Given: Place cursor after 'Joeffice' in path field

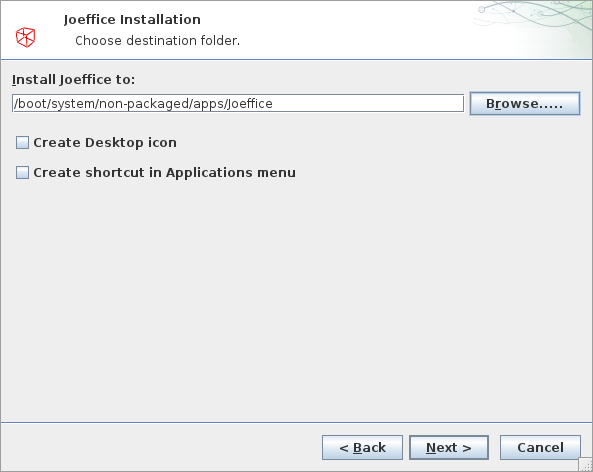Looking at the screenshot, I should [x=273, y=103].
